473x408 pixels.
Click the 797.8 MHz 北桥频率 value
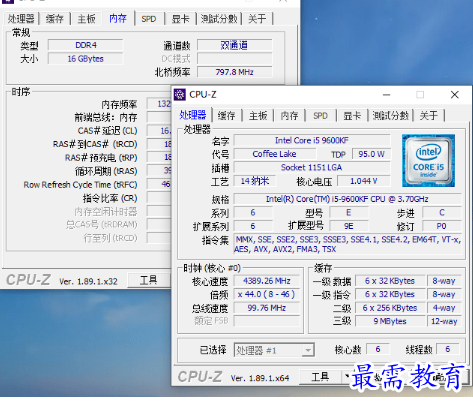click(235, 72)
